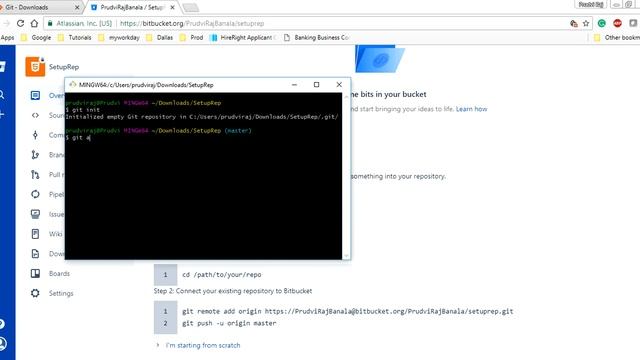Click the Chrome address bar URL

click(x=192, y=24)
